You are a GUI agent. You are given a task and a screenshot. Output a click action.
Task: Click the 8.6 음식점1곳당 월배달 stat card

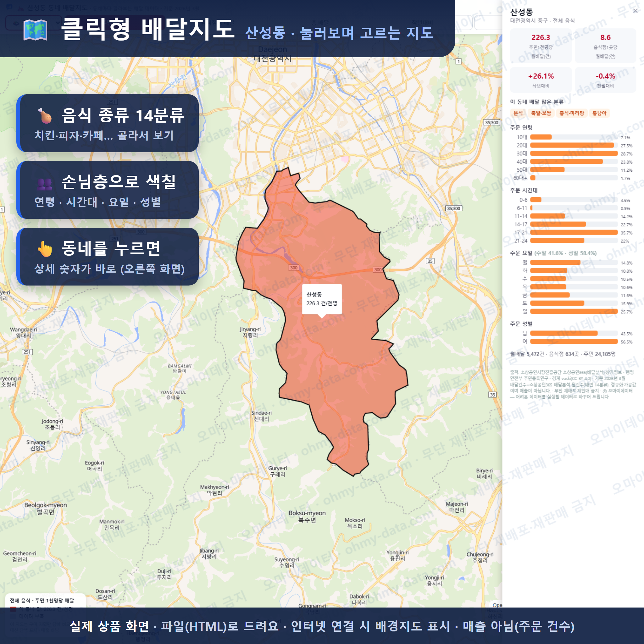[605, 46]
